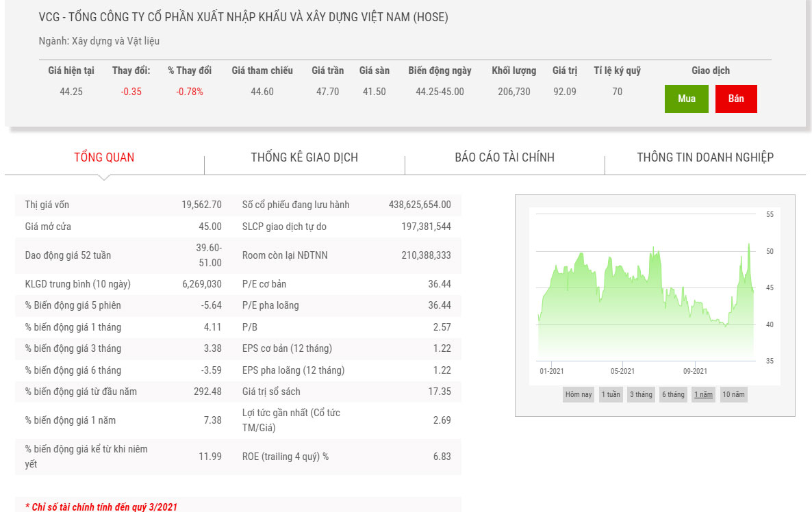Select the 1 năm chart range

(703, 394)
